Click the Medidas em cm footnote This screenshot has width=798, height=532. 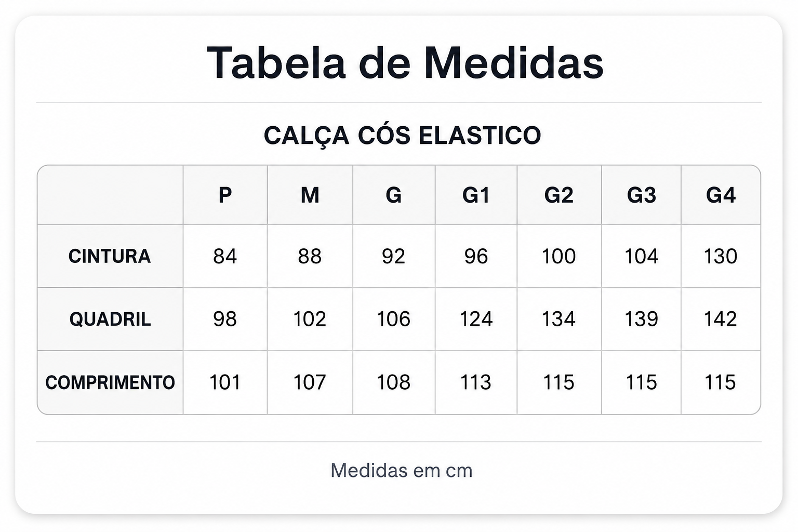[x=402, y=471]
